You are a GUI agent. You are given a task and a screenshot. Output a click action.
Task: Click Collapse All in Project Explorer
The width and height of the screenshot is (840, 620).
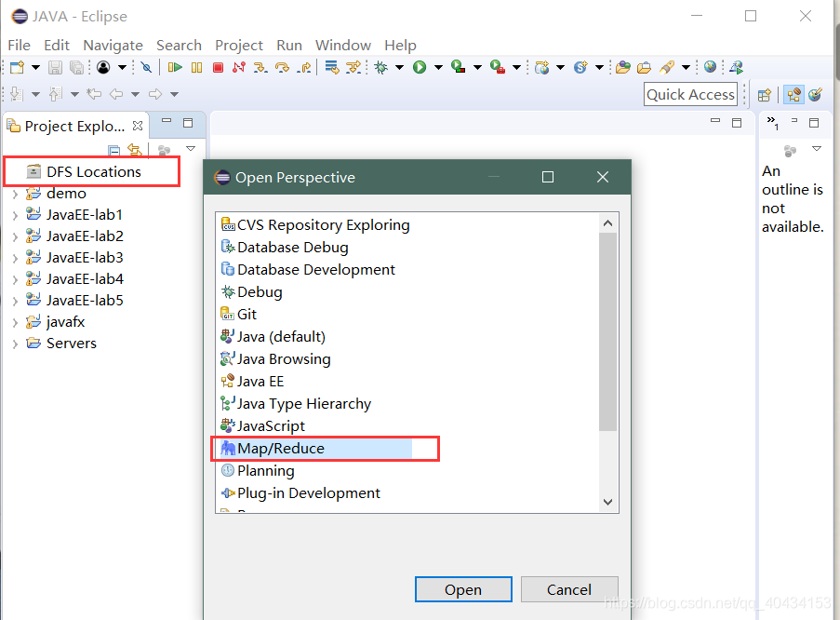114,150
